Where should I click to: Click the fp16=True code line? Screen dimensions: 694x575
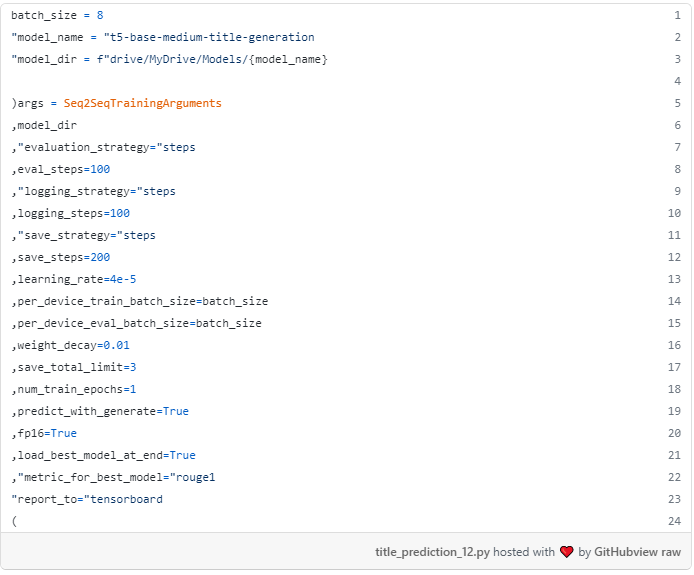pos(44,433)
